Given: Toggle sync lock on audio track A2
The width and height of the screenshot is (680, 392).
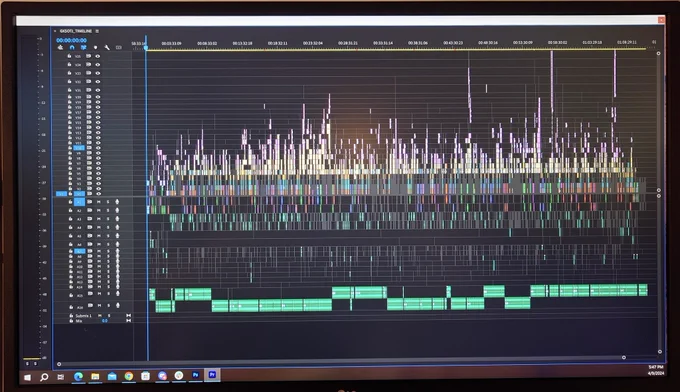Looking at the screenshot, I should pos(90,210).
